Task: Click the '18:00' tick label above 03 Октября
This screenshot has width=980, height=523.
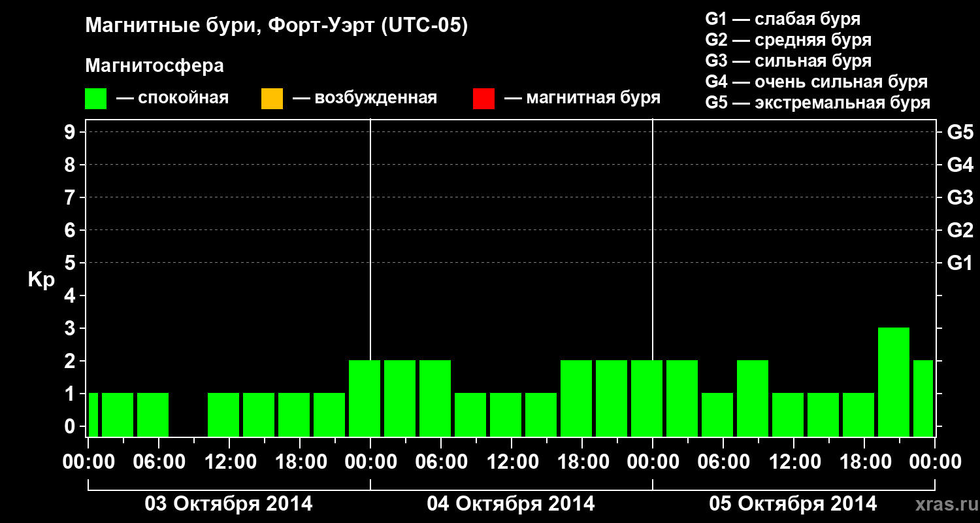Action: pos(300,462)
